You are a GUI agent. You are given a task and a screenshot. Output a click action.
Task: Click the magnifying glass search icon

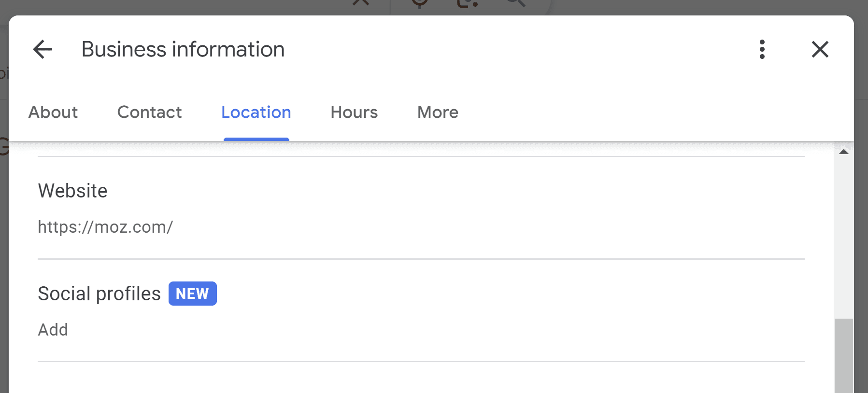[516, 3]
